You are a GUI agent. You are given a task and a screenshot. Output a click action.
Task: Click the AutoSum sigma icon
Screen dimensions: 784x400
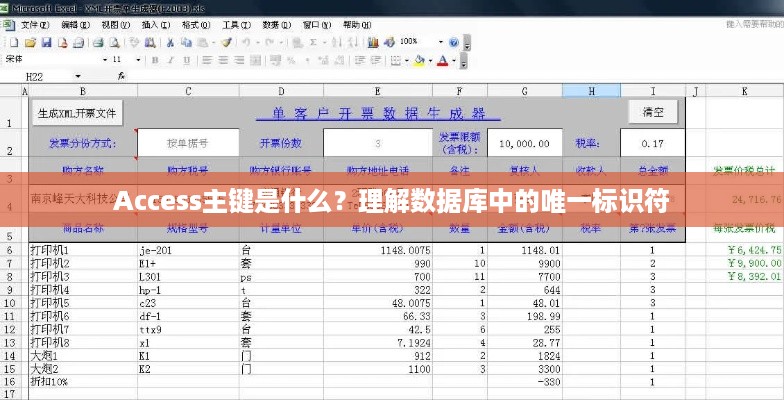[x=314, y=43]
